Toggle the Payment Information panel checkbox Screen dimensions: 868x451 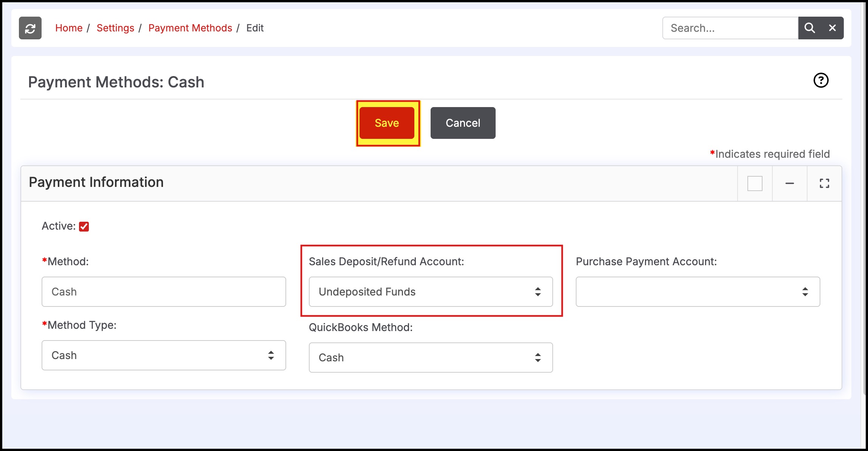coord(755,184)
